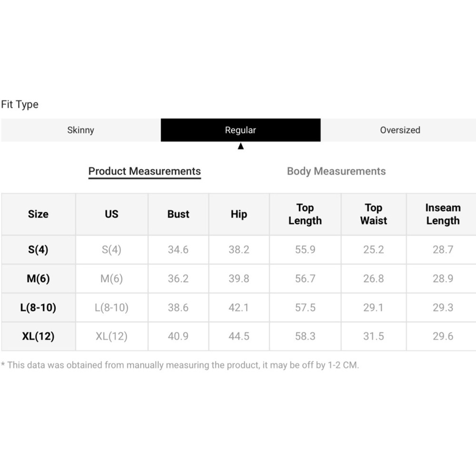Switch to Body Measurements tab
Viewport: 476px width, 476px height.
[x=336, y=171]
